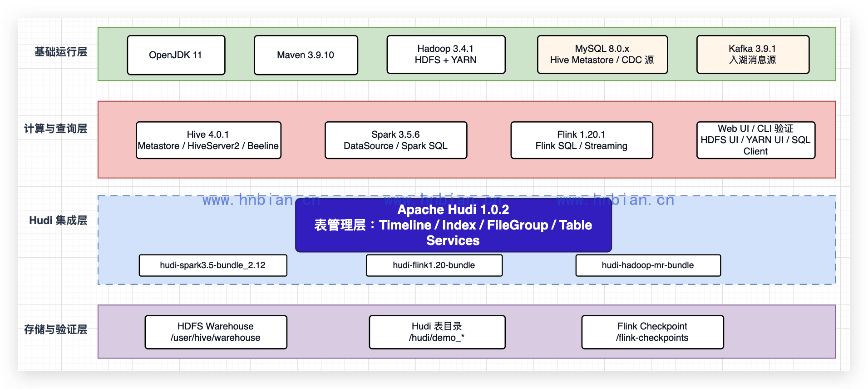Image resolution: width=868 pixels, height=389 pixels.
Task: Click the Hive 4.0.1 Metastore box
Action: click(208, 140)
